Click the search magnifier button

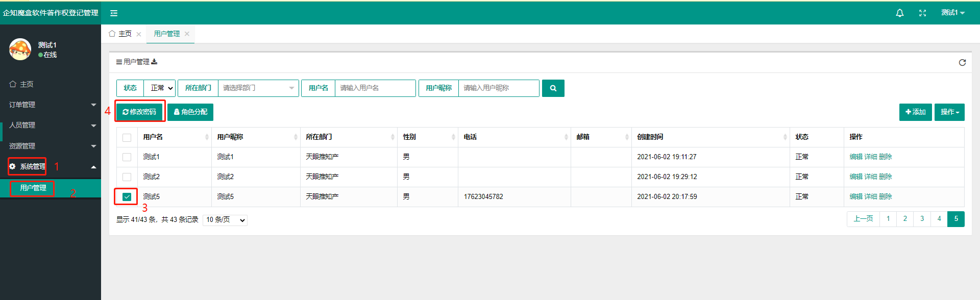(x=553, y=88)
